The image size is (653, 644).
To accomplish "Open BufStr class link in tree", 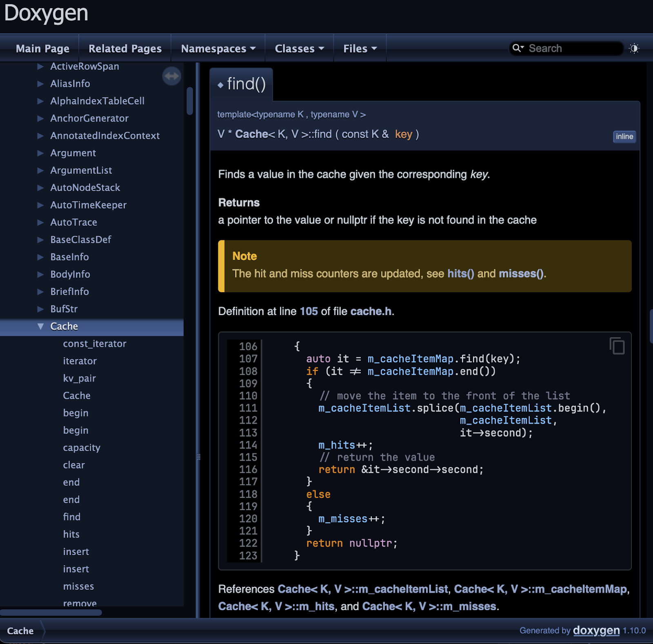I will [x=64, y=309].
